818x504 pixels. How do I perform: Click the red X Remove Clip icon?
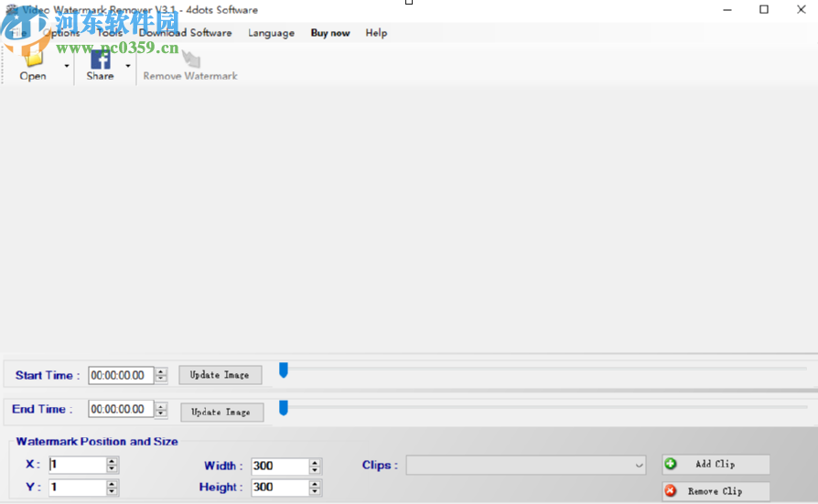coord(671,491)
